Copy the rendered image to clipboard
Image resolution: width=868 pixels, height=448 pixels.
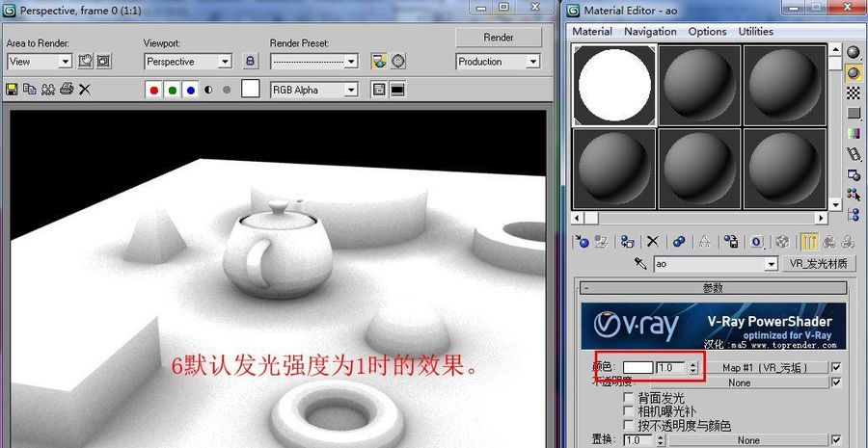29,89
